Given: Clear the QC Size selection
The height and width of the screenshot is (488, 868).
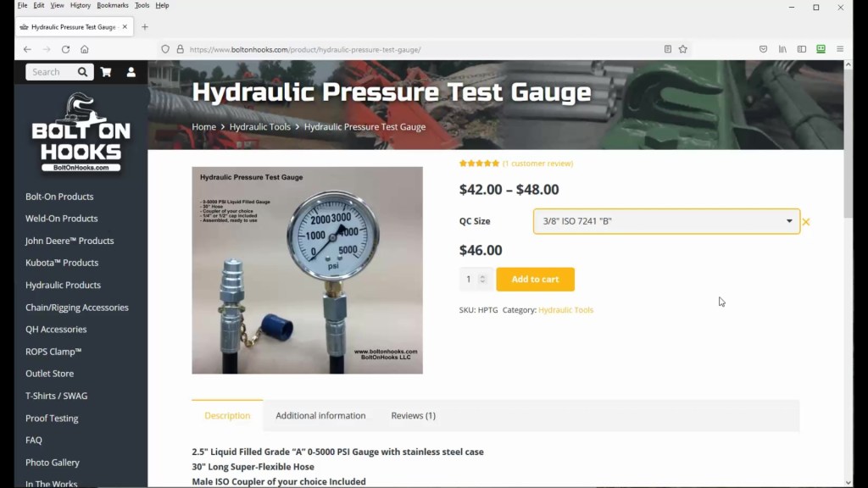Looking at the screenshot, I should (806, 222).
